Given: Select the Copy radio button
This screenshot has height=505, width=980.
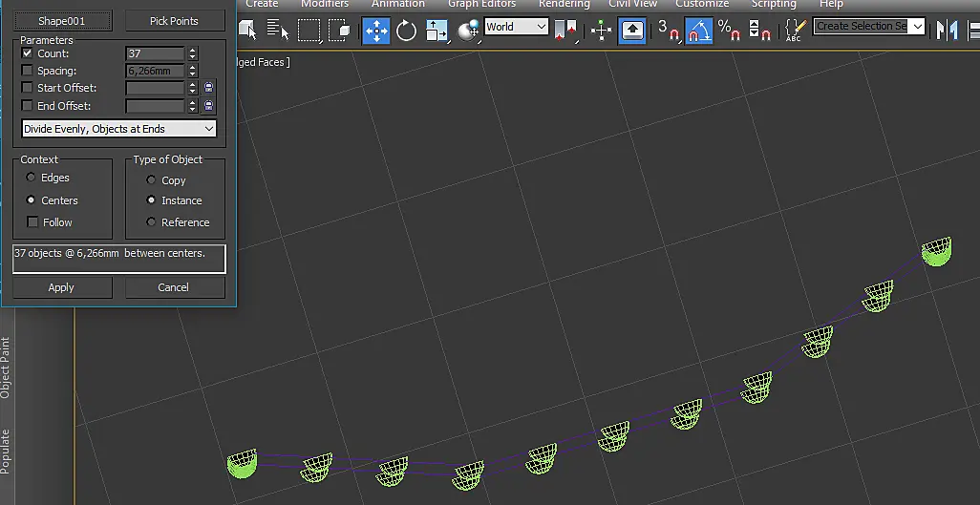Looking at the screenshot, I should pos(151,180).
